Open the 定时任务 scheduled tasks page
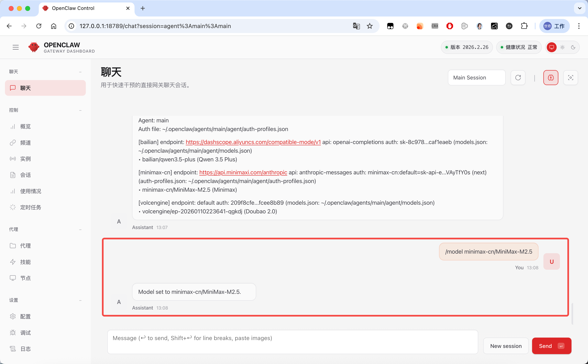The image size is (588, 364). click(x=31, y=207)
